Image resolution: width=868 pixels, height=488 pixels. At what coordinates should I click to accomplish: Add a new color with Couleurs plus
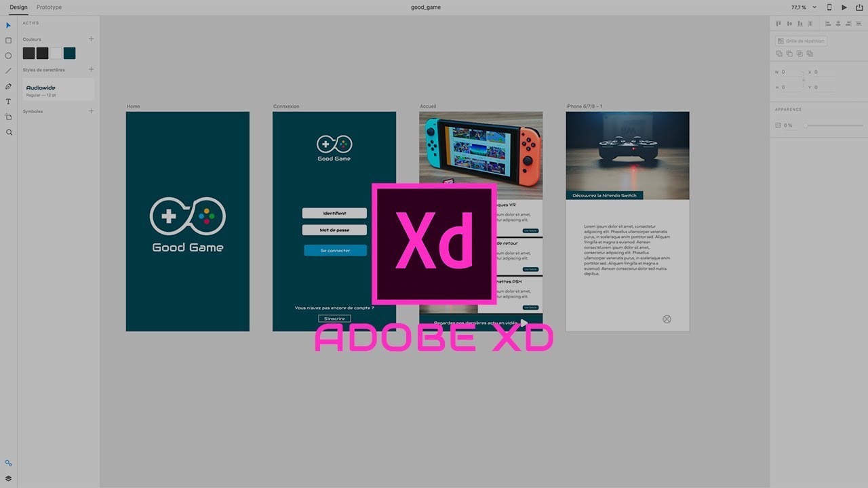pos(92,39)
